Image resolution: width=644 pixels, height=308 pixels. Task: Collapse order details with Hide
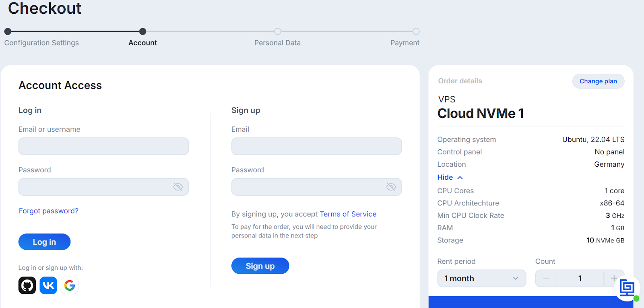[x=450, y=177]
